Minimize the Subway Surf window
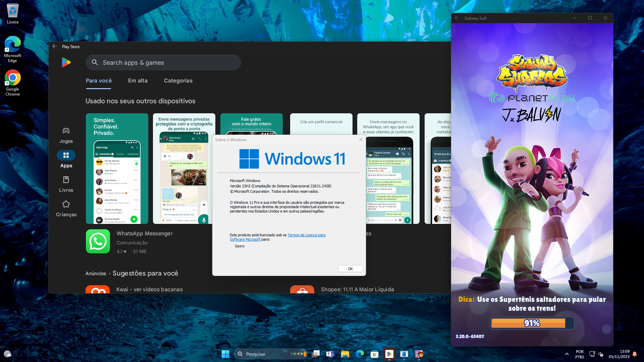This screenshot has height=362, width=644. [575, 18]
